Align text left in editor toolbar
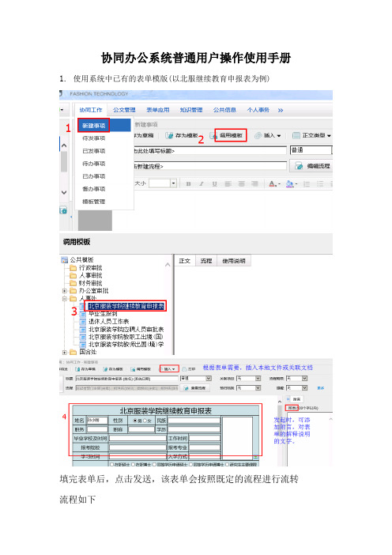Viewport: 392px width, 555px height. click(x=228, y=184)
